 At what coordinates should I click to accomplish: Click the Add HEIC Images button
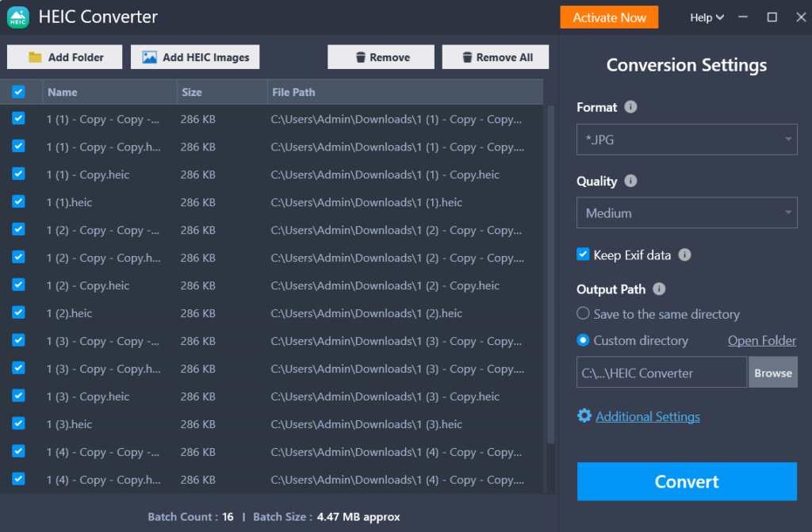195,57
